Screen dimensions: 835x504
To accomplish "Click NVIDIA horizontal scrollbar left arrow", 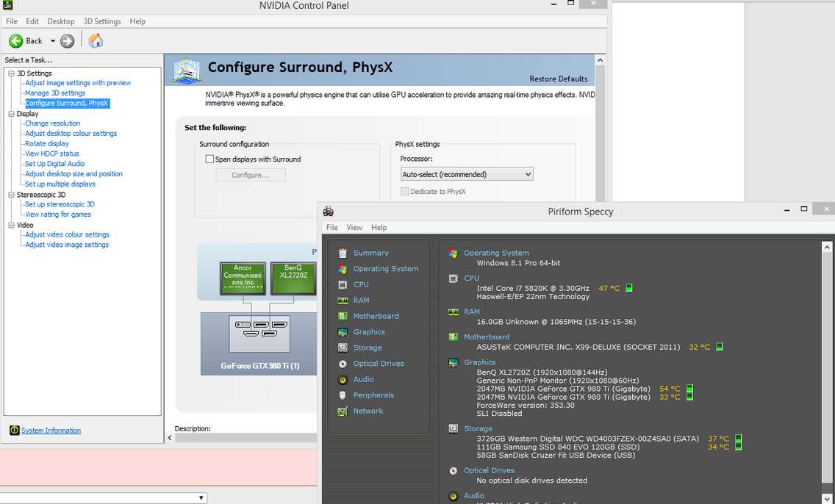I will pyautogui.click(x=170, y=438).
